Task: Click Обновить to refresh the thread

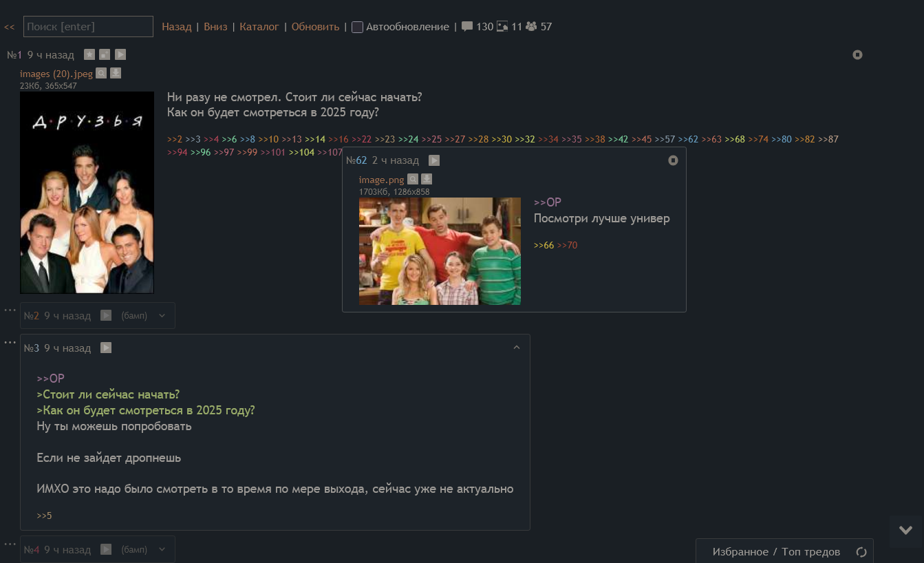Action: point(315,27)
